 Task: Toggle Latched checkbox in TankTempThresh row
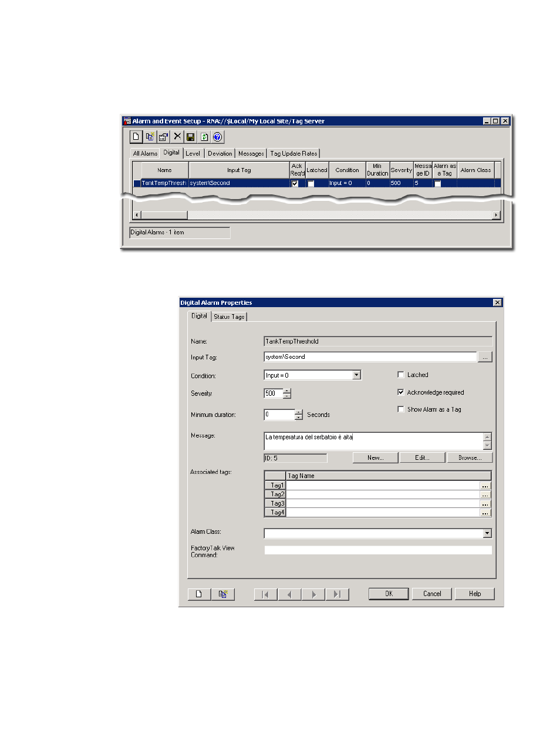point(311,184)
